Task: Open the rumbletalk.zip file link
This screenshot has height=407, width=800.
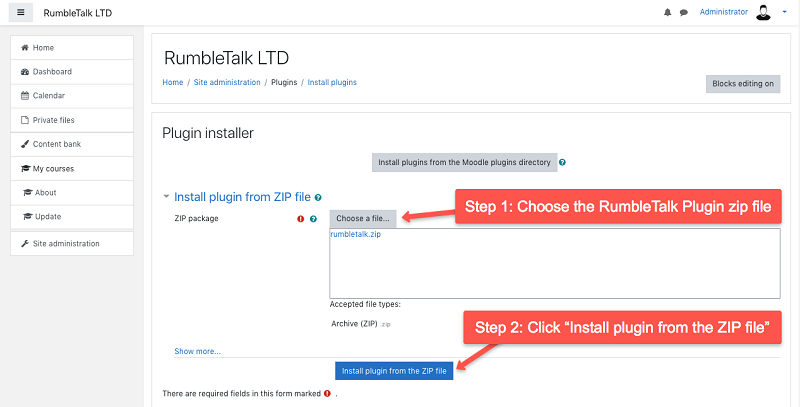Action: tap(355, 235)
